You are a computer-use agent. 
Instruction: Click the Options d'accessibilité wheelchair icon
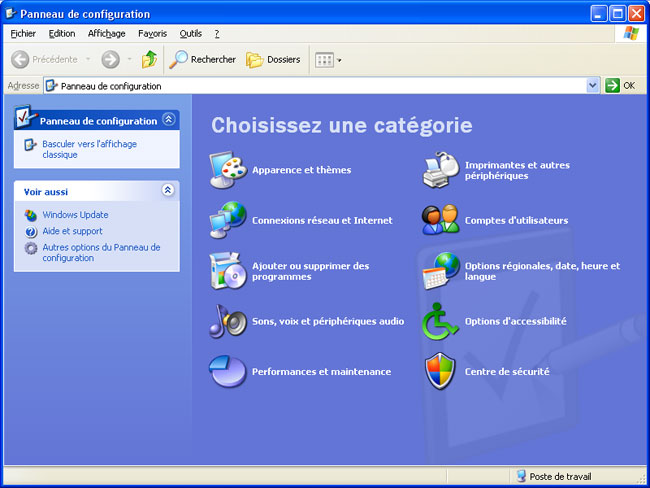tap(440, 321)
